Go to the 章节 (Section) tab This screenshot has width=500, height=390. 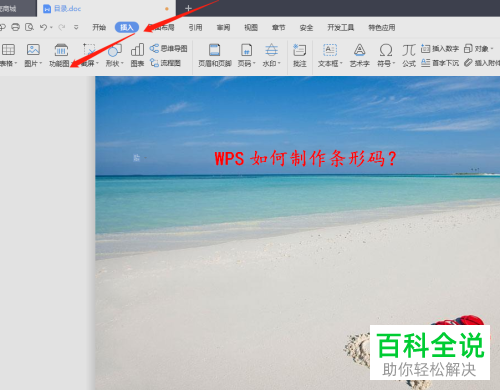278,27
